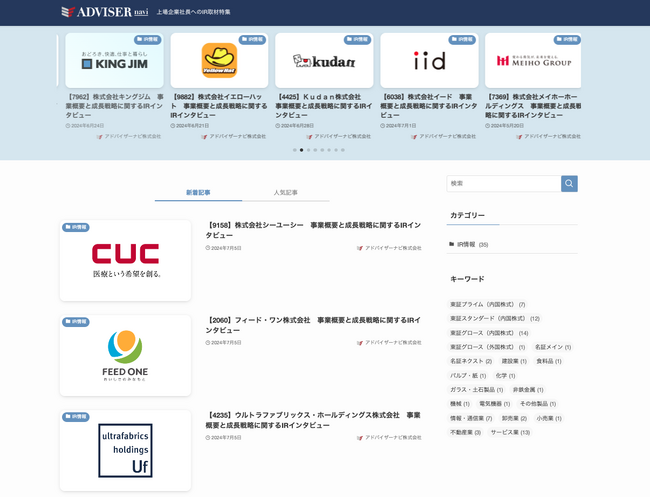Image resolution: width=650 pixels, height=497 pixels.
Task: Filter by 東証グロース（内国株式） keyword
Action: pyautogui.click(x=489, y=333)
